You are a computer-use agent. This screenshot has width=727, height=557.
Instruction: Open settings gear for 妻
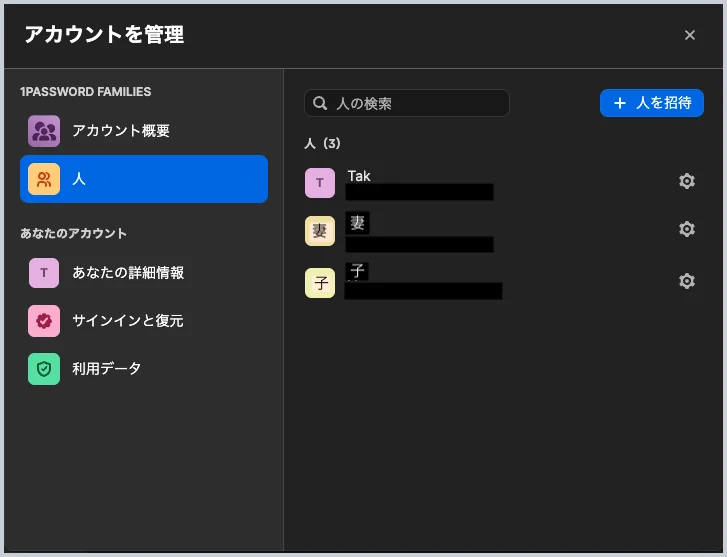pos(687,229)
